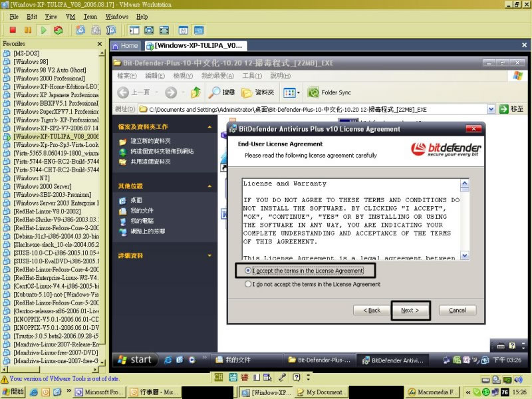Expand the details panel chevron
The image size is (532, 399).
[209, 255]
